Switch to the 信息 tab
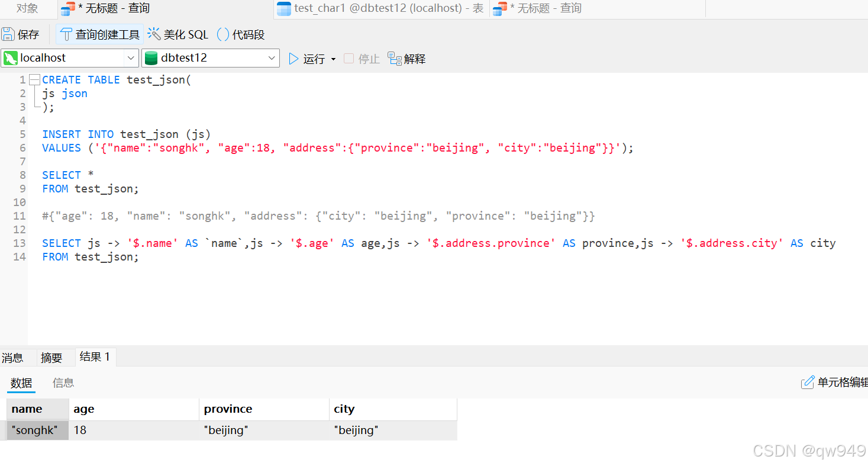This screenshot has height=466, width=868. click(x=63, y=383)
